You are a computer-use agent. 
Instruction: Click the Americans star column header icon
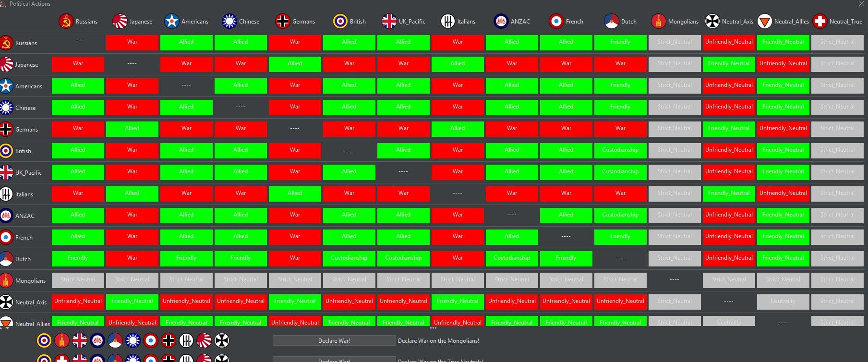171,21
